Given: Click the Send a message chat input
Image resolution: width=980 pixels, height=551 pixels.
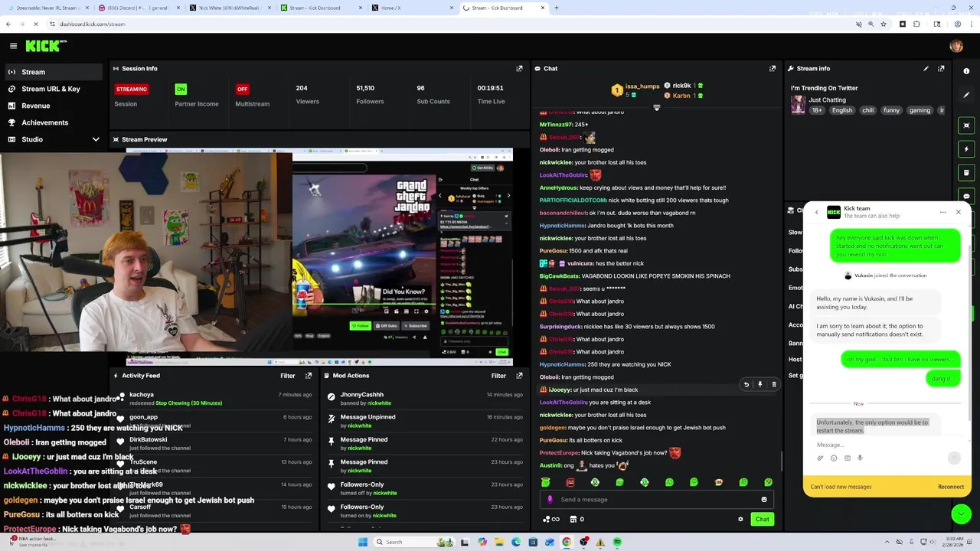Looking at the screenshot, I should pos(657,500).
